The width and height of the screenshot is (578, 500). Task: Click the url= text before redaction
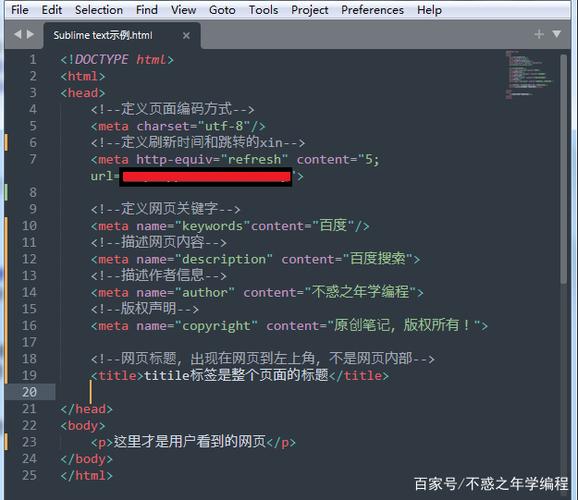pyautogui.click(x=104, y=176)
